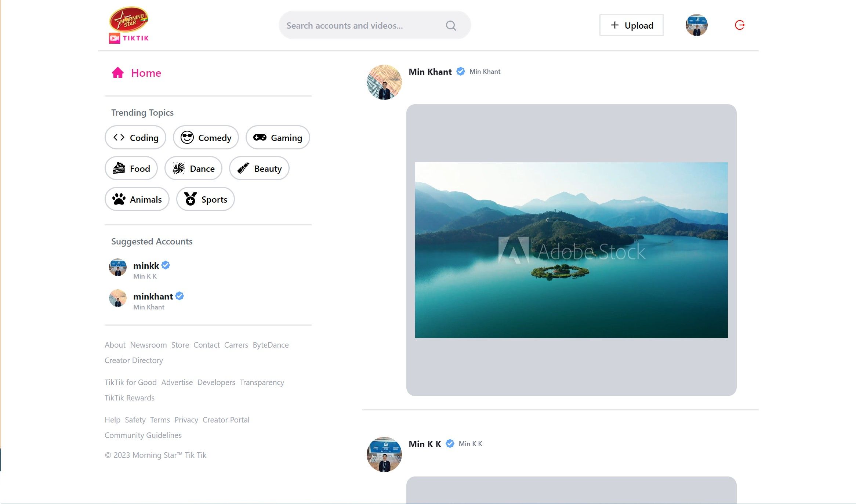The width and height of the screenshot is (856, 504).
Task: Play the lake landscape video
Action: pos(571,250)
